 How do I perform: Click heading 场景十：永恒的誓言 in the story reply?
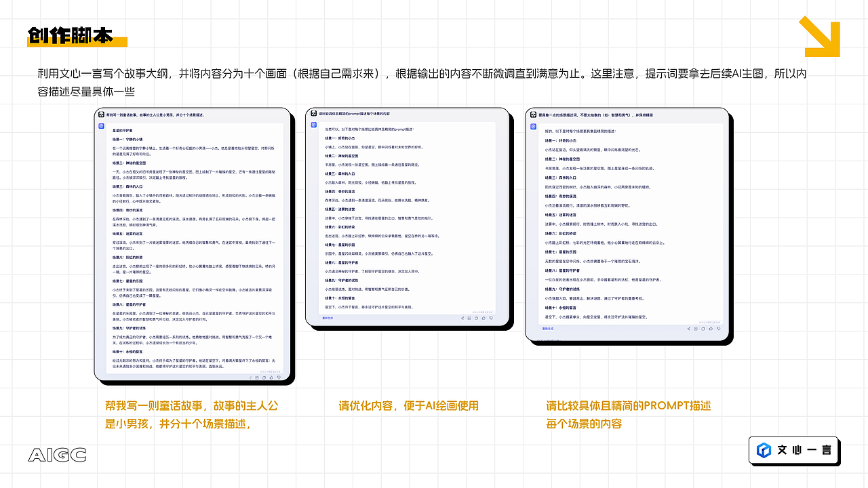point(127,352)
